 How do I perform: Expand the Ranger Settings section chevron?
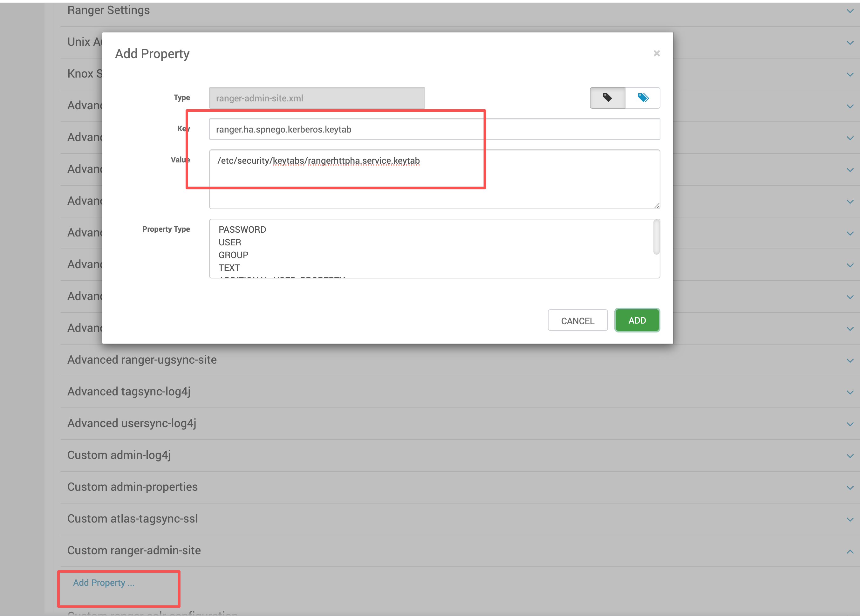point(850,11)
